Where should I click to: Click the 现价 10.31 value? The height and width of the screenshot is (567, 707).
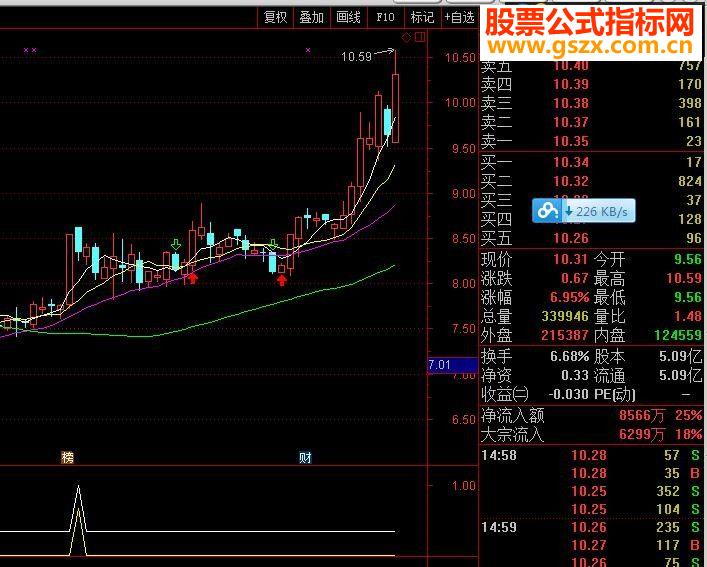point(570,259)
